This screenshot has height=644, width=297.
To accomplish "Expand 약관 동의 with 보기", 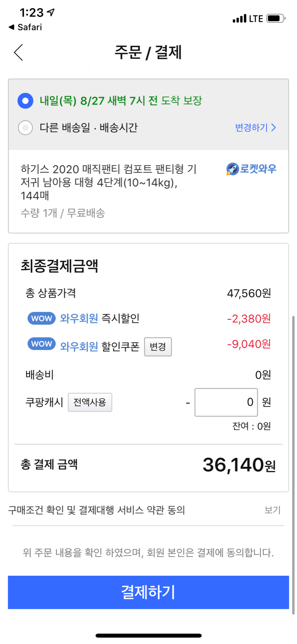I will tap(272, 510).
